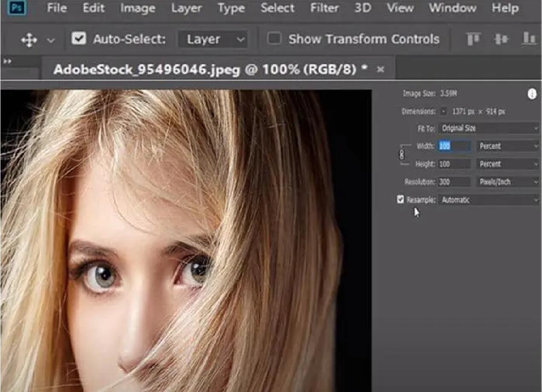The image size is (542, 392).
Task: Open the Dimensions units arrow dropdown
Action: (444, 112)
